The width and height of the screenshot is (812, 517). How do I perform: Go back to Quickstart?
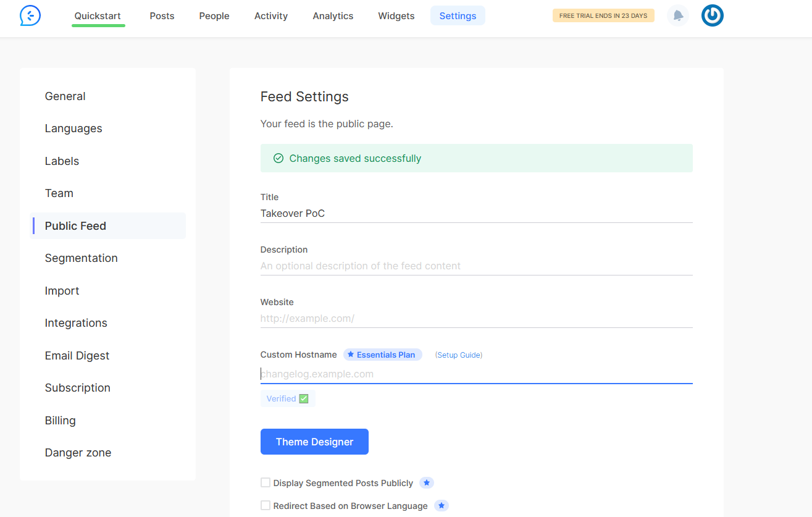point(98,16)
